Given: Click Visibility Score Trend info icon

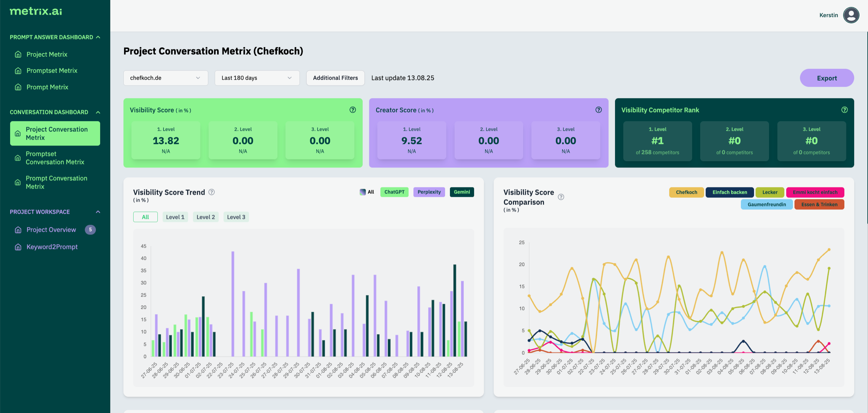Looking at the screenshot, I should [212, 192].
